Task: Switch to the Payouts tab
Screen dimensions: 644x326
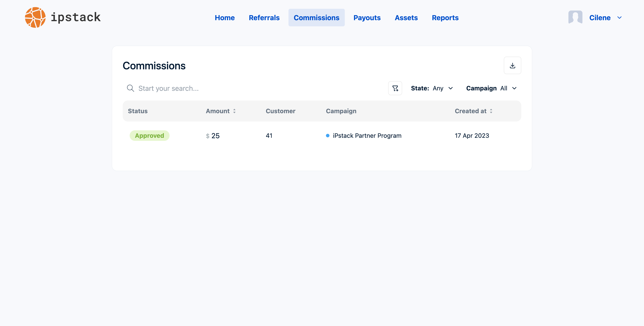Action: tap(367, 18)
